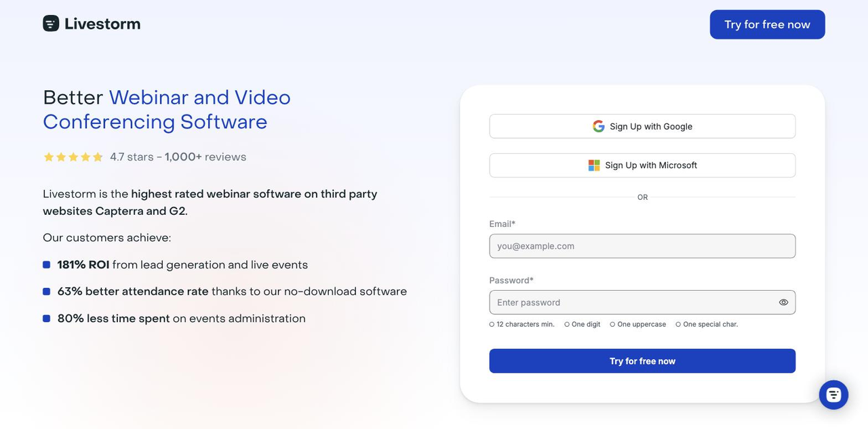
Task: Click the "One special char." requirement
Action: tap(707, 325)
